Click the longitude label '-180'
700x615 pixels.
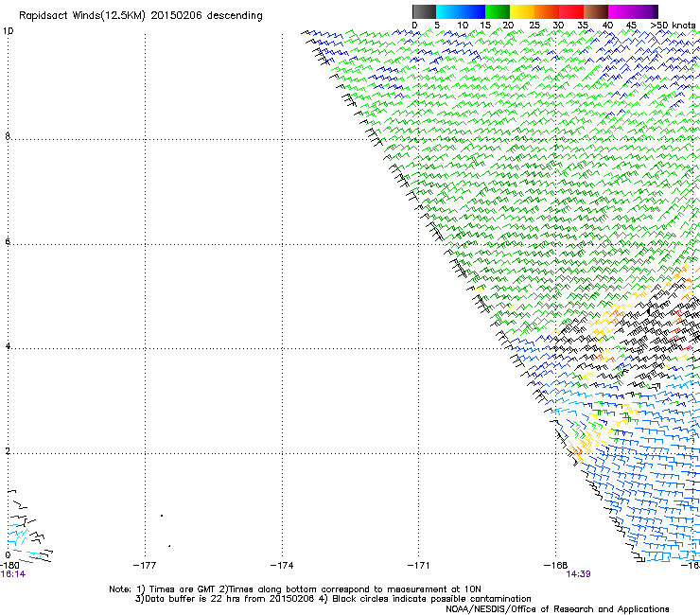9,565
